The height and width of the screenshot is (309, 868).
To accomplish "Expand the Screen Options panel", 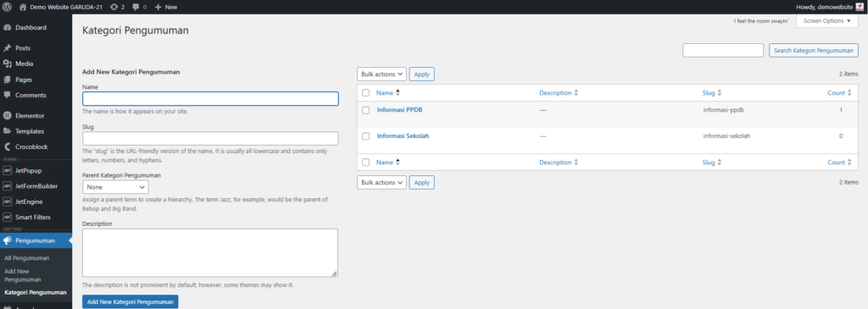I will tap(826, 21).
